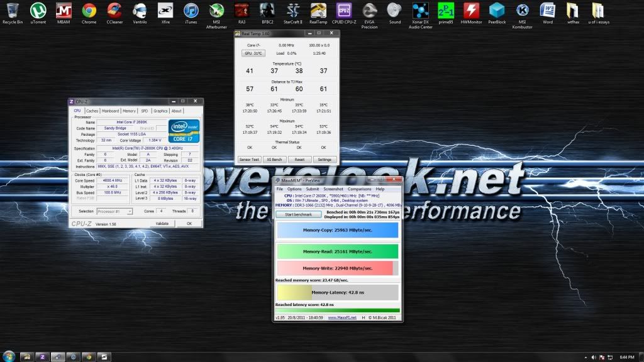
Task: Open the Xfire desktop shortcut
Action: [165, 13]
